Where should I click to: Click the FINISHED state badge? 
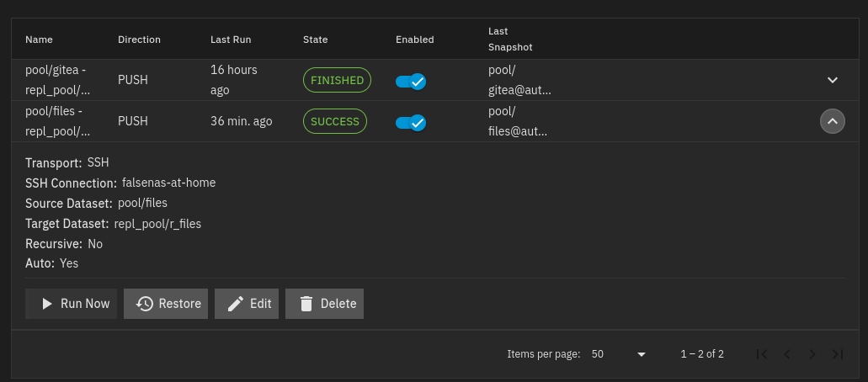pos(337,80)
